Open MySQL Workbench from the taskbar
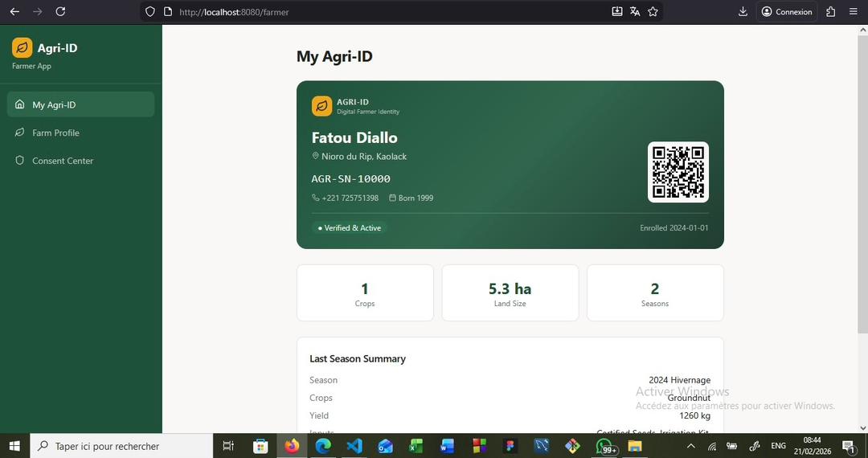Image resolution: width=868 pixels, height=458 pixels. [x=541, y=446]
